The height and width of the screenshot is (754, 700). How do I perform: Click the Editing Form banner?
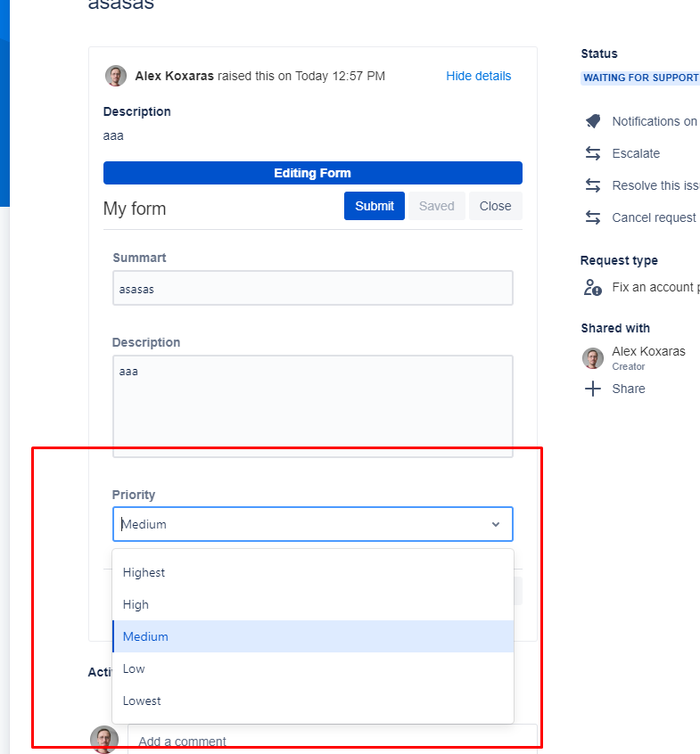point(313,173)
